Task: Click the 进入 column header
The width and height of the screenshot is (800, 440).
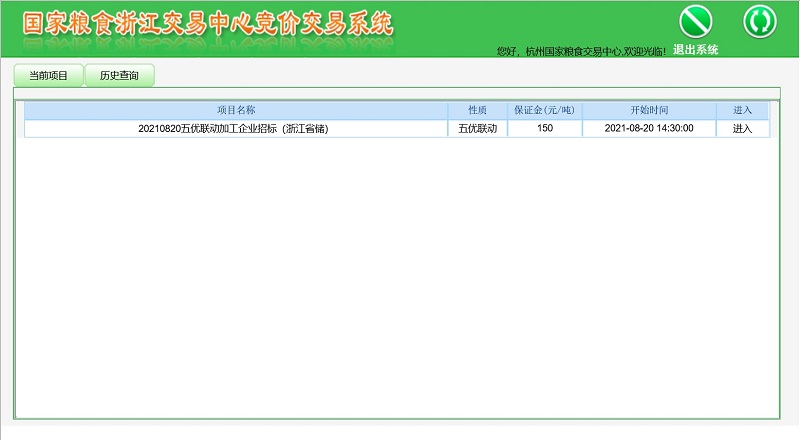Action: [742, 110]
